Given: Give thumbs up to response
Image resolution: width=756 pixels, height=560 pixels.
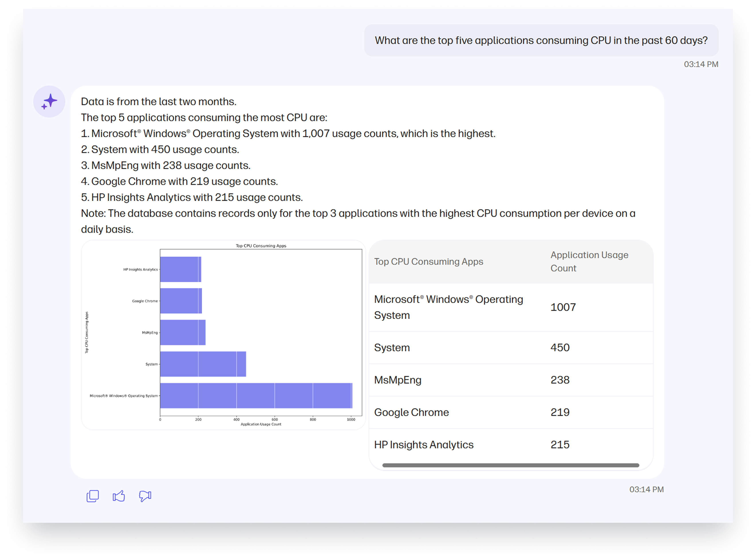Looking at the screenshot, I should coord(119,496).
